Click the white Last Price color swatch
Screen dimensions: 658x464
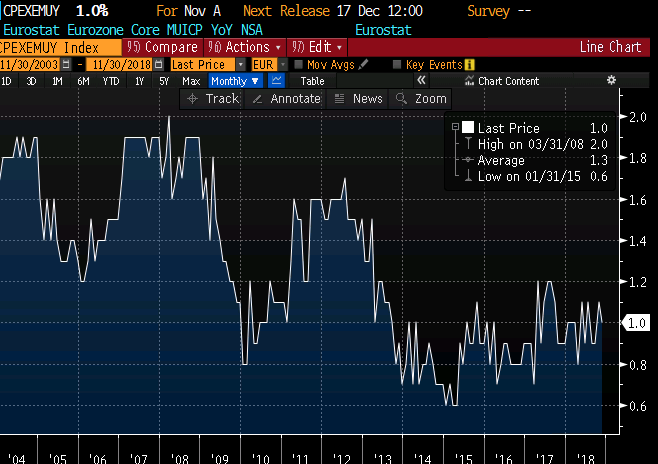468,127
